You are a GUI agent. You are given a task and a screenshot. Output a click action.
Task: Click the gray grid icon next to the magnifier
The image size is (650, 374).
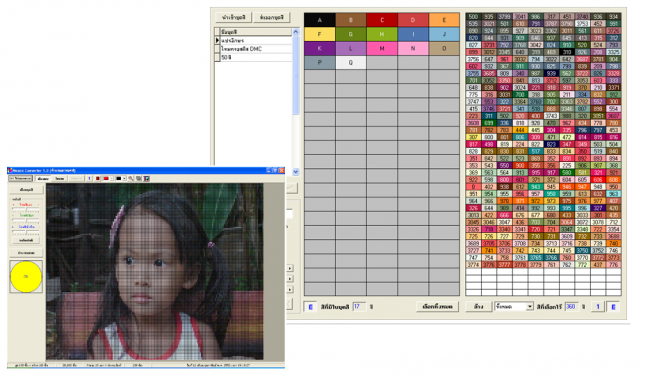[138, 178]
